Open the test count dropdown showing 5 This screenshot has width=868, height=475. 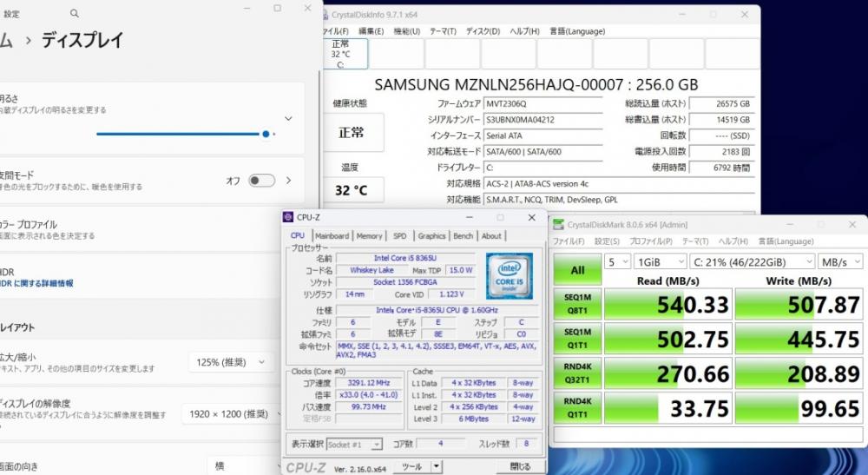pos(618,262)
